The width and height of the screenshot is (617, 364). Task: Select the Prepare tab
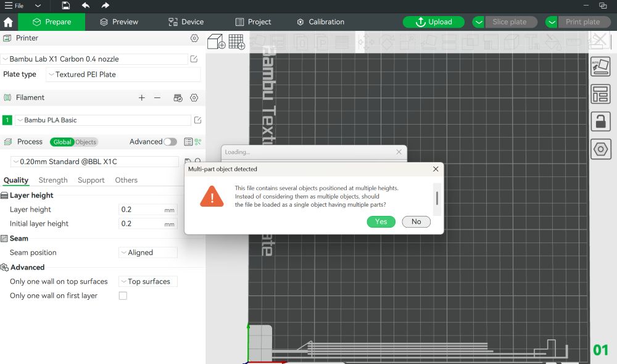[52, 22]
